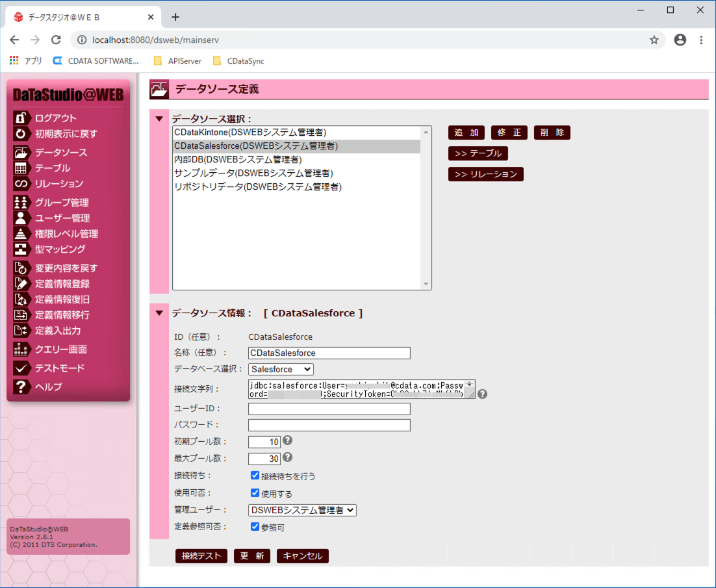
Task: Click the permission level pyramid icon
Action: coord(21,234)
